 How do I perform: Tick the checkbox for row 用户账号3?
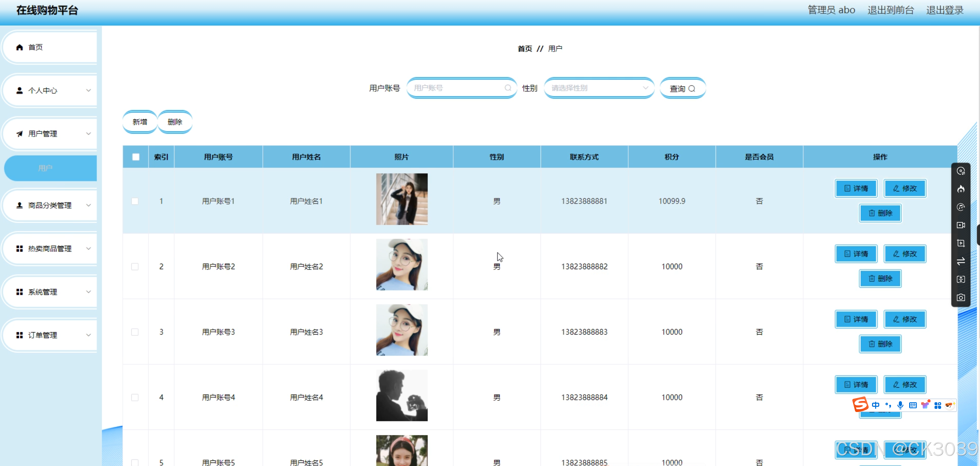point(135,332)
